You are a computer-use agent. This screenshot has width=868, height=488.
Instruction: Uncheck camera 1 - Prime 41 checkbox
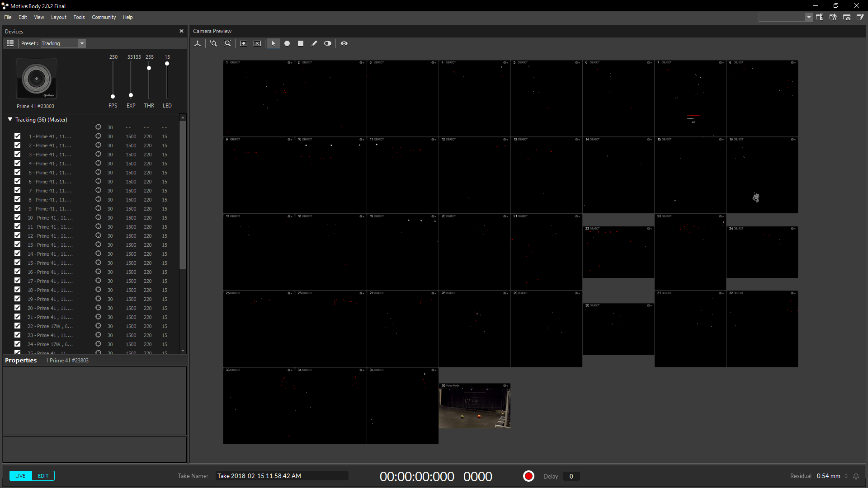point(17,136)
